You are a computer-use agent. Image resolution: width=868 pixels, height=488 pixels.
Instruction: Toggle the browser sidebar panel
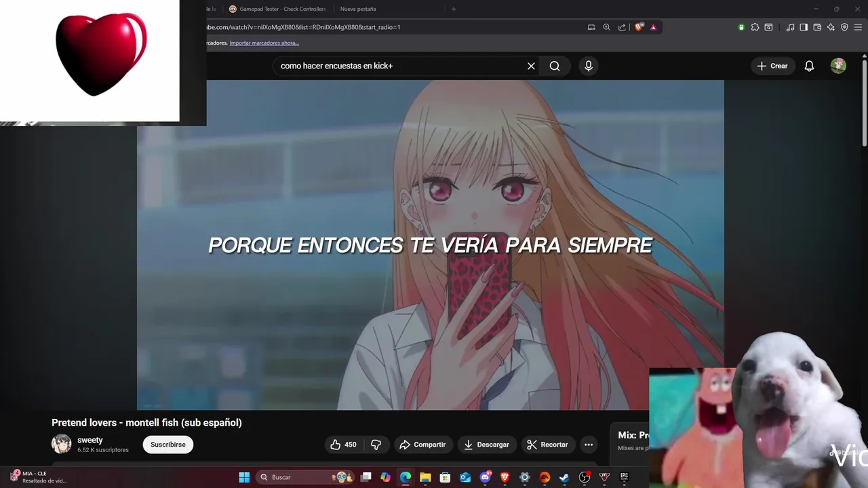[x=804, y=27]
